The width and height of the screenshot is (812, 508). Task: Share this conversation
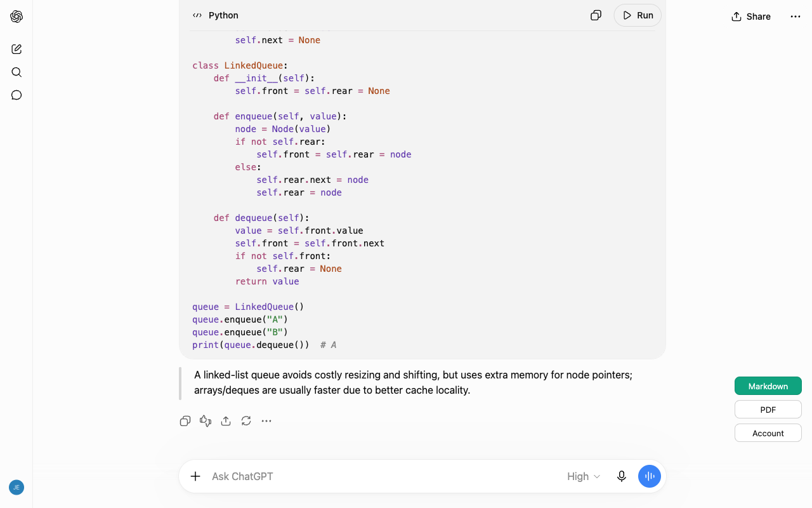coord(751,17)
